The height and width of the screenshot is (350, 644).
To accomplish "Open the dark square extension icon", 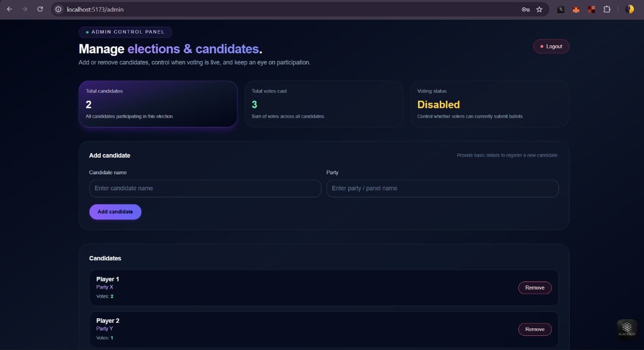I will pos(560,9).
